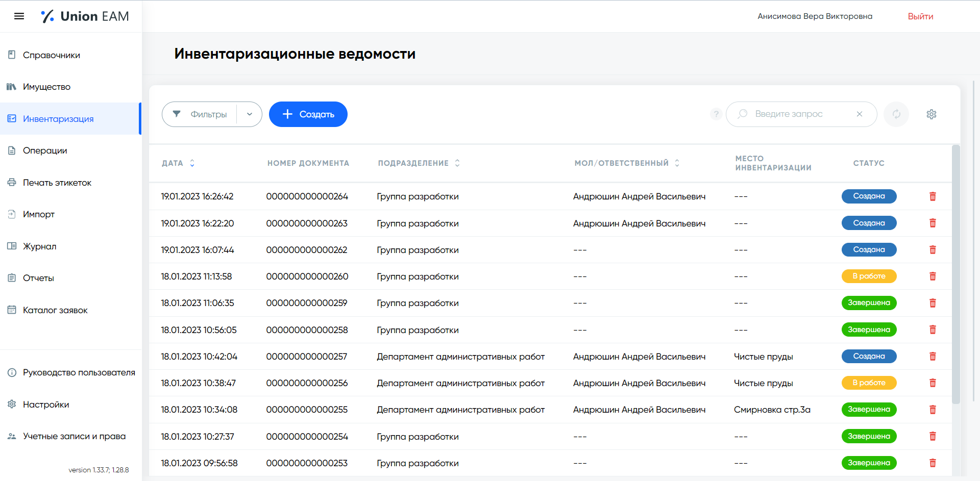This screenshot has width=980, height=481.
Task: Click the Место инвентаризации header
Action: tap(773, 163)
